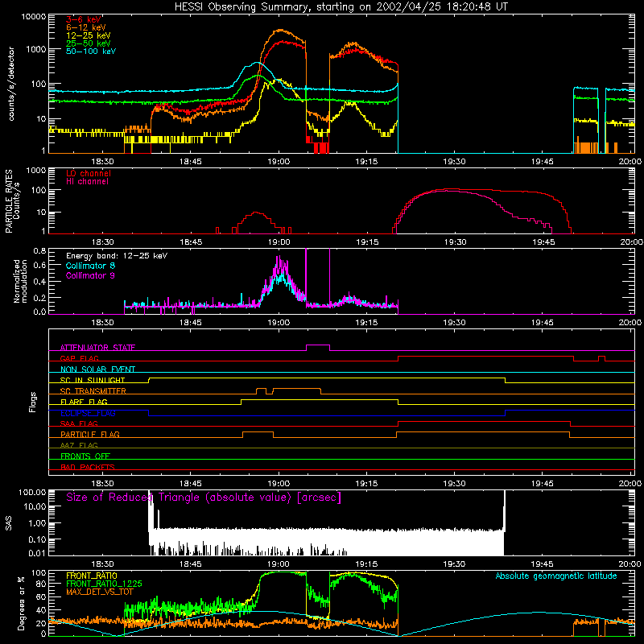Select the orange 6-12 keV legend label
The width and height of the screenshot is (644, 644).
pyautogui.click(x=86, y=27)
